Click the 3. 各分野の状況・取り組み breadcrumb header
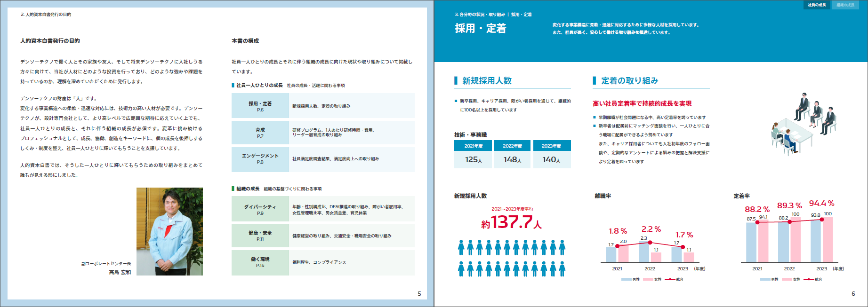The height and width of the screenshot is (307, 868). coord(480,15)
